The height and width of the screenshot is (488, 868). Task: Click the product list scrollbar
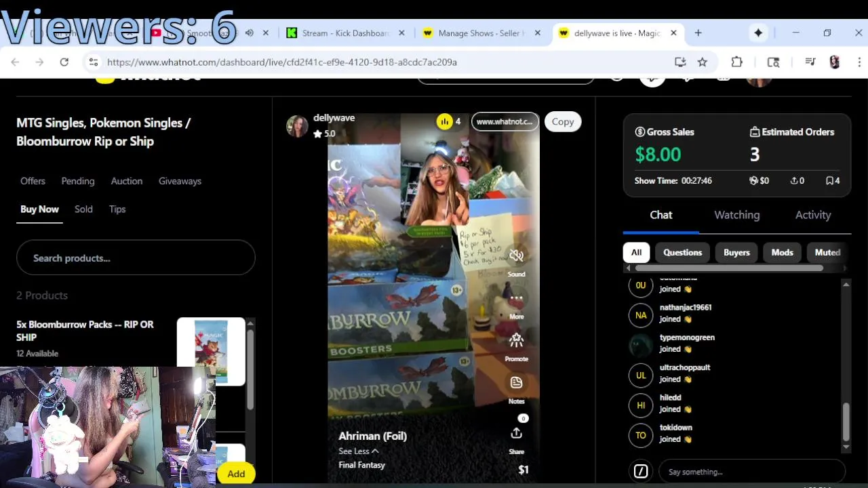tap(250, 368)
